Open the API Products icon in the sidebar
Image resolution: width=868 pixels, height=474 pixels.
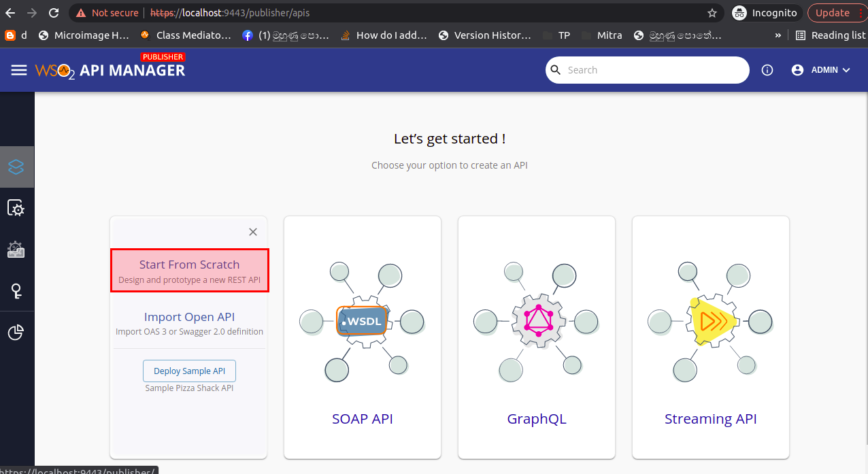click(16, 250)
